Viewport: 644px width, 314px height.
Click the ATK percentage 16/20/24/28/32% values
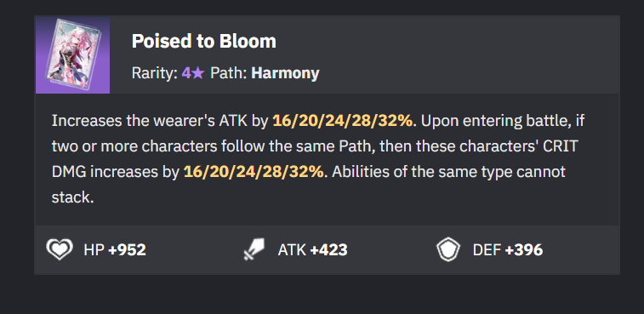[x=342, y=121]
